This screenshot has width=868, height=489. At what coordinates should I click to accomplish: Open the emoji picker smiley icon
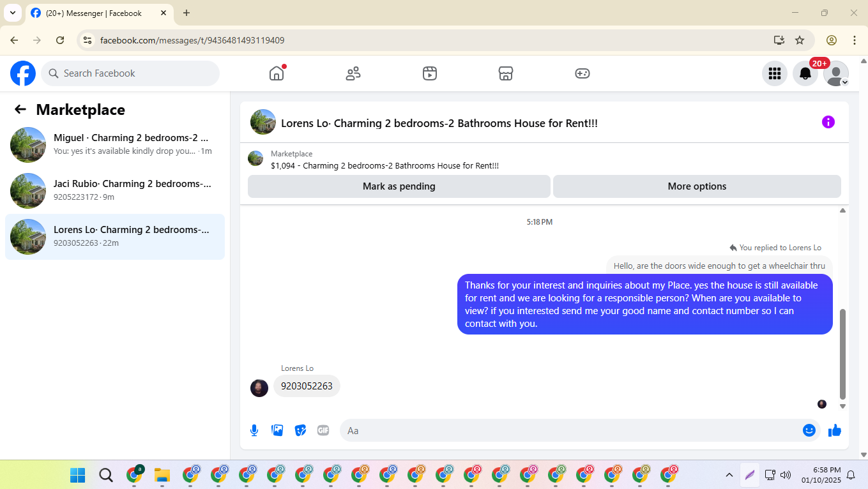(809, 430)
